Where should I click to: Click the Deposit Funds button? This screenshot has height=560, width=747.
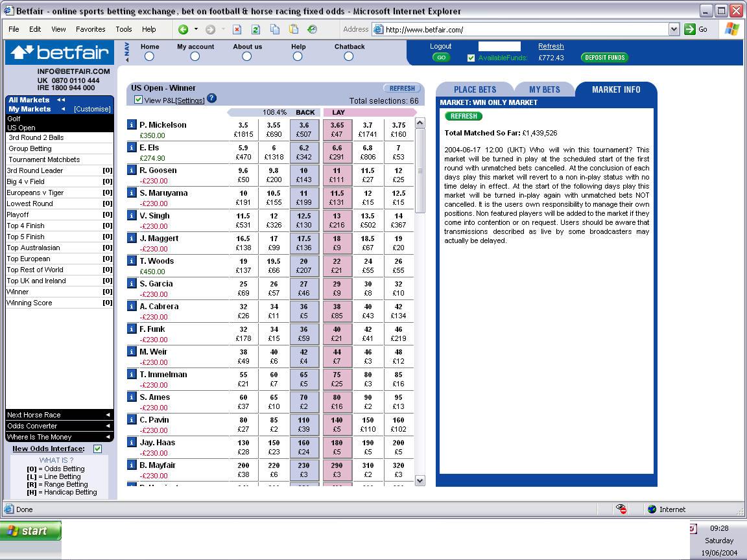tap(604, 58)
